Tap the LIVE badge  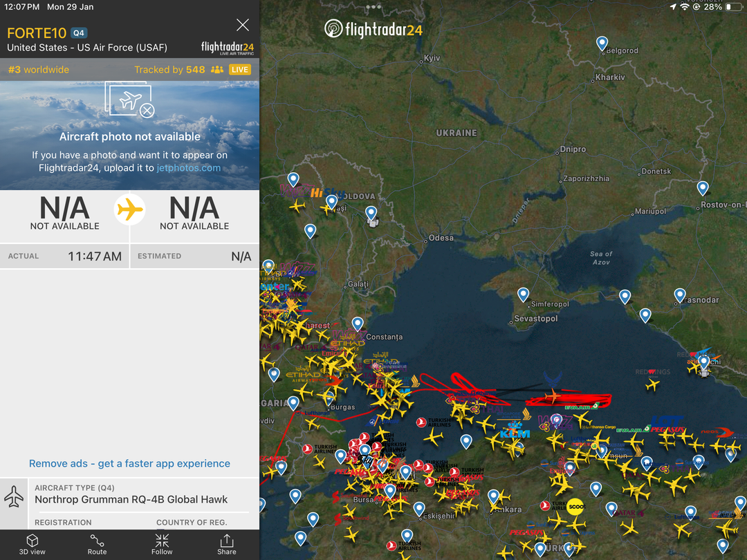pos(239,70)
